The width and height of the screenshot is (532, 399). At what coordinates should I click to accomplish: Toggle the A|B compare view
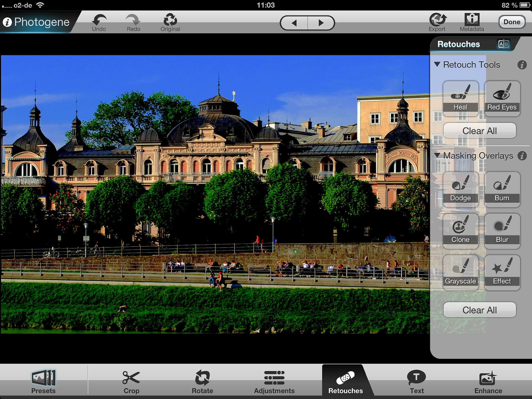[504, 44]
